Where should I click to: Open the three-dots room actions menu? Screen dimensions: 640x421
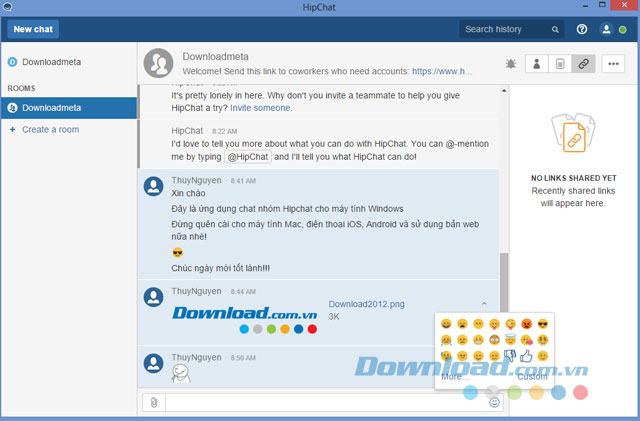coord(613,64)
